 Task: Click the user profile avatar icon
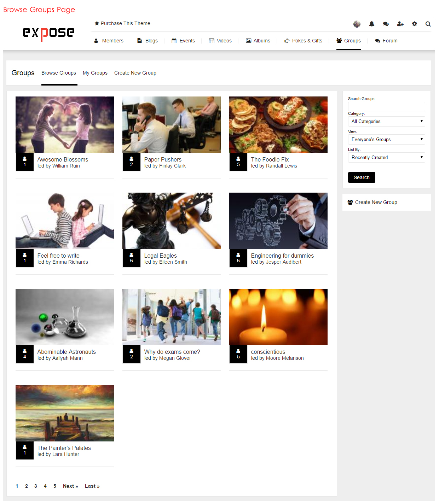tap(357, 24)
